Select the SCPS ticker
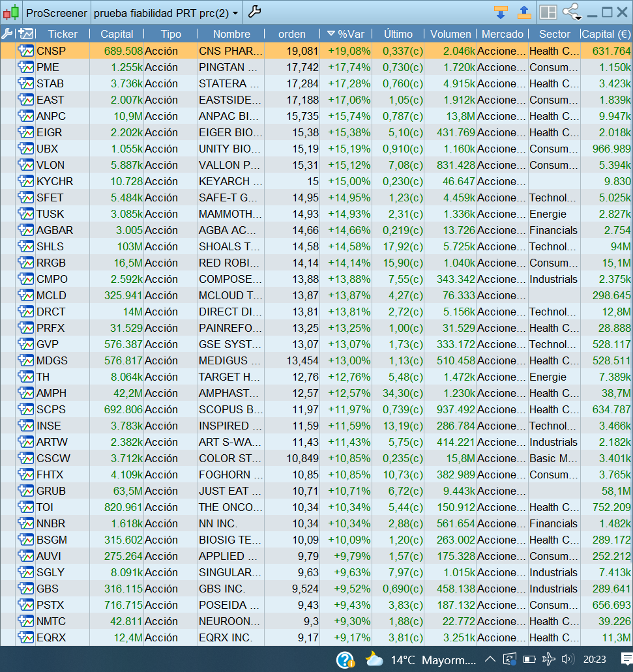 click(x=51, y=409)
